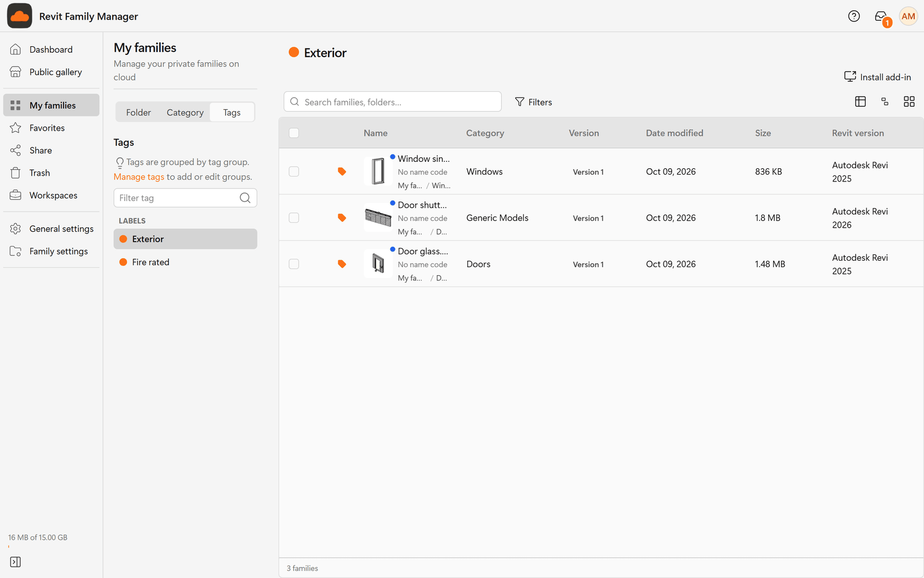Check the Window single row checkbox
This screenshot has width=924, height=578.
point(294,172)
